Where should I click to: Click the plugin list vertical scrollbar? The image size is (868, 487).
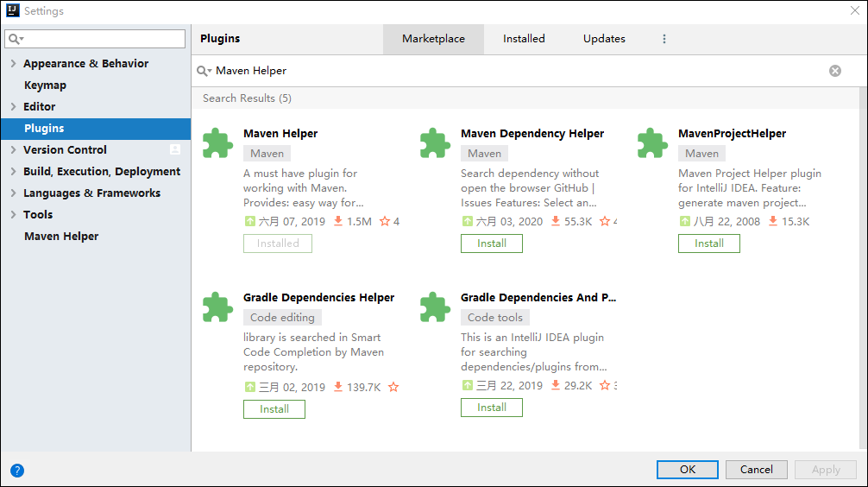(x=863, y=269)
